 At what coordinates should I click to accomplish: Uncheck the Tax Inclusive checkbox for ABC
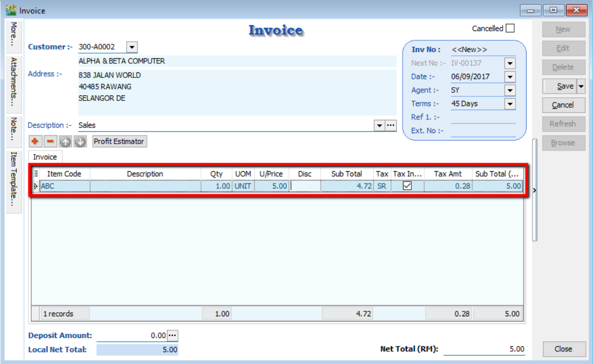(407, 186)
